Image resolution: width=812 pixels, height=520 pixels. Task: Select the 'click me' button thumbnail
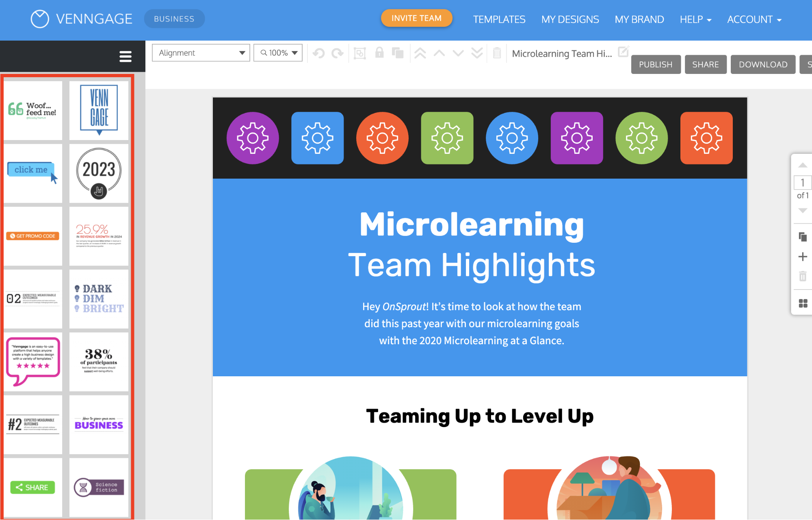pos(33,173)
